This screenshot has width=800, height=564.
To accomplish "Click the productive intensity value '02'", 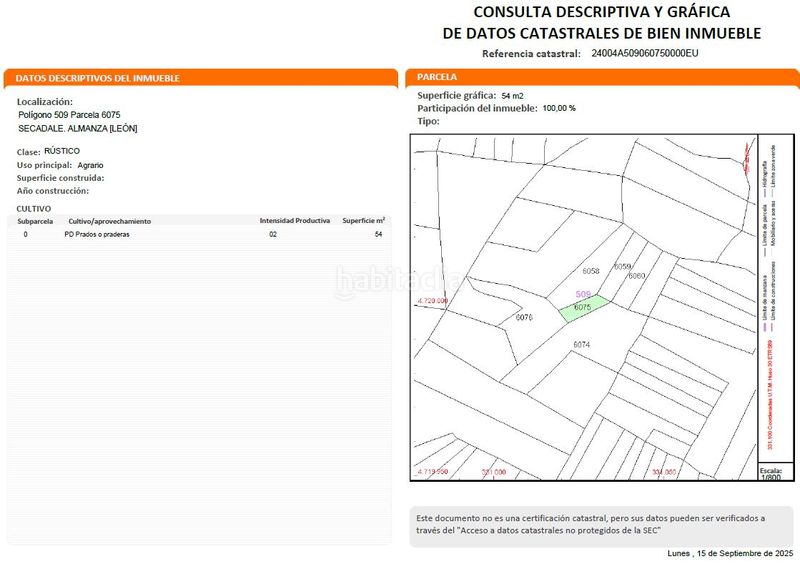I will 273,234.
